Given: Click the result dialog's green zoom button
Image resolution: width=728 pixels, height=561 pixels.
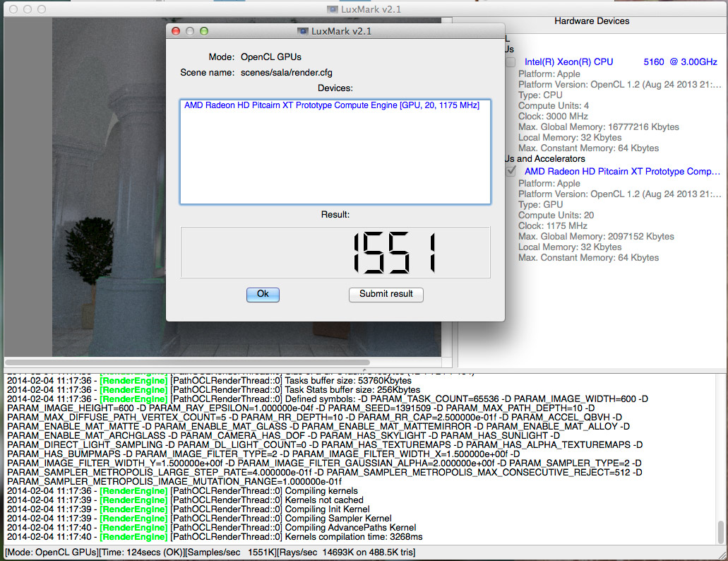Looking at the screenshot, I should (x=204, y=31).
